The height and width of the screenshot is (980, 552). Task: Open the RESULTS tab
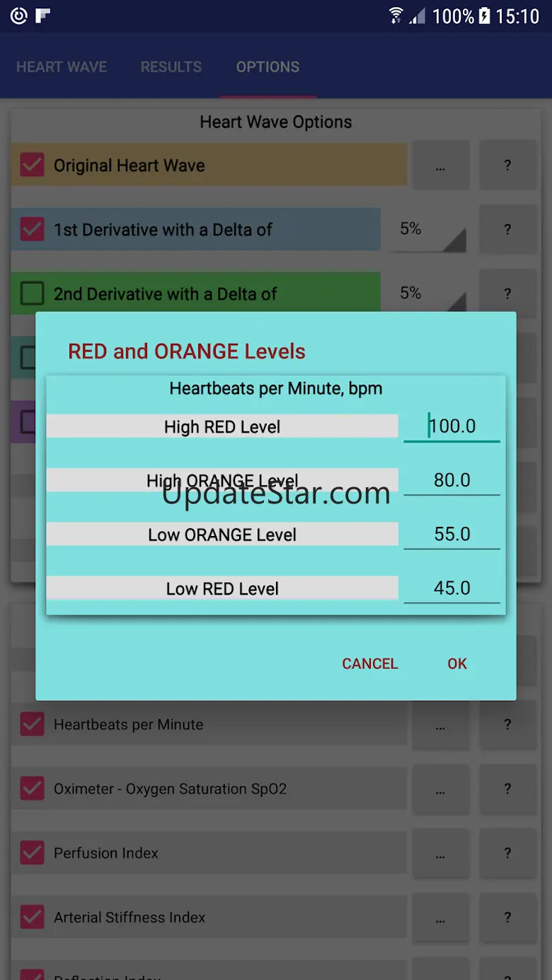click(x=171, y=67)
